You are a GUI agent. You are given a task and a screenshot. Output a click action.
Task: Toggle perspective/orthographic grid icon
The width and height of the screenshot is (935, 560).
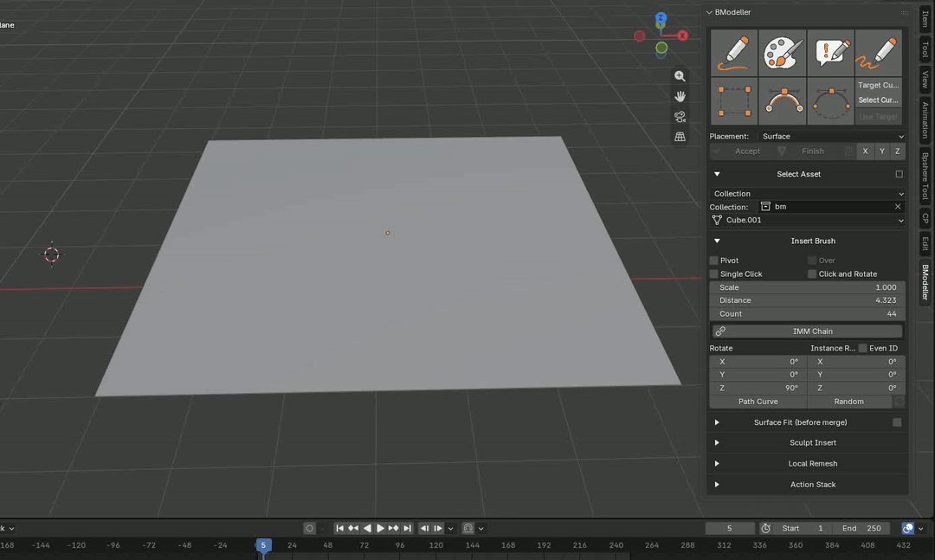pos(680,137)
